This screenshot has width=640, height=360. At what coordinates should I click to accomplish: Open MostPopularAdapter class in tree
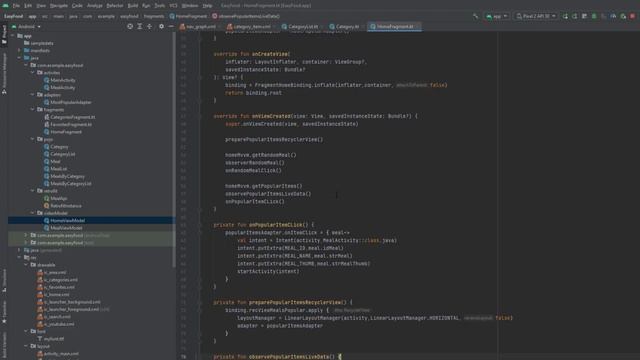click(x=68, y=102)
